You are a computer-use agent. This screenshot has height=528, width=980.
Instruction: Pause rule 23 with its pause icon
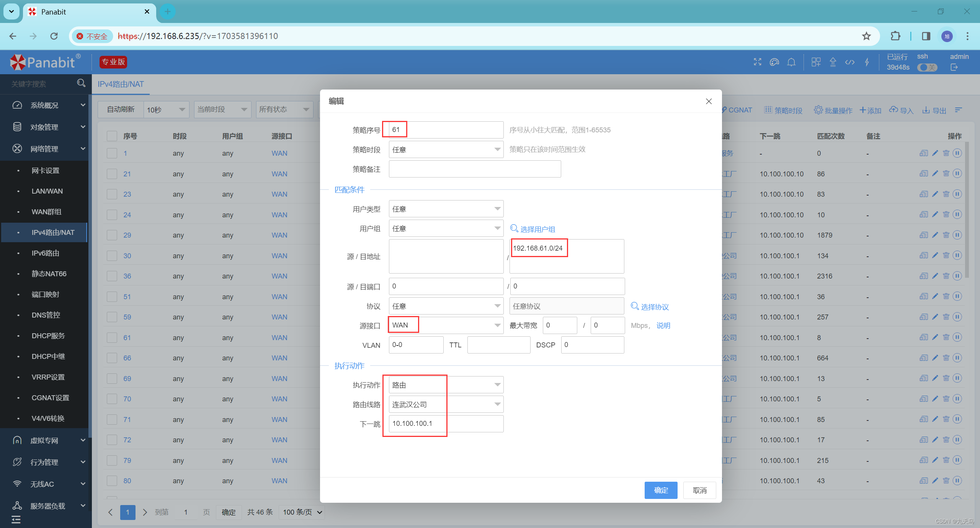(x=957, y=194)
